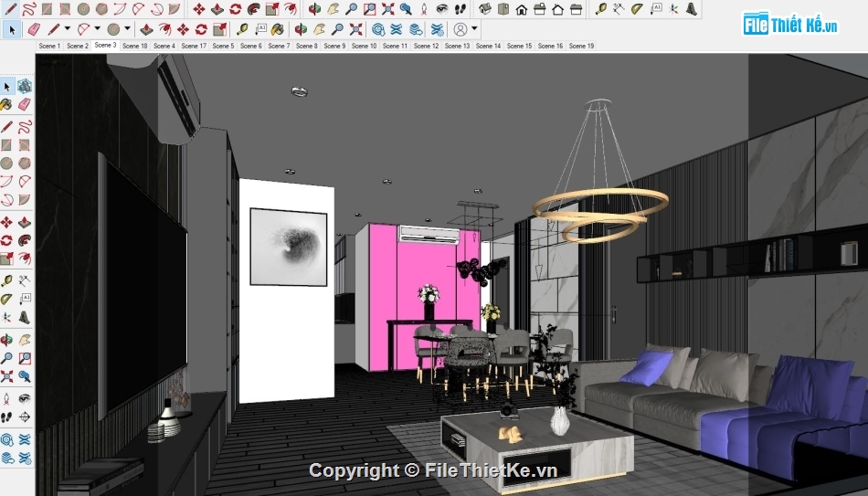Image resolution: width=868 pixels, height=496 pixels.
Task: Activate the Look Around eye icon in top row
Action: tap(441, 9)
